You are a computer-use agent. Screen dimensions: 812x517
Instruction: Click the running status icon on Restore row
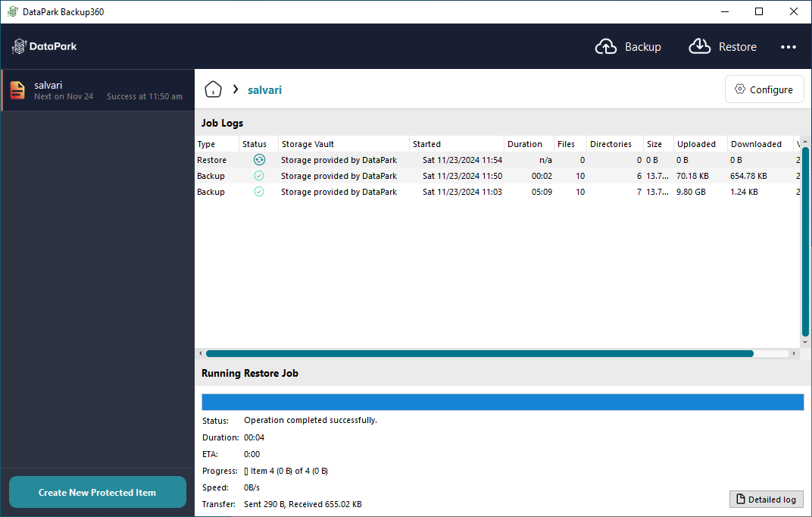(259, 160)
